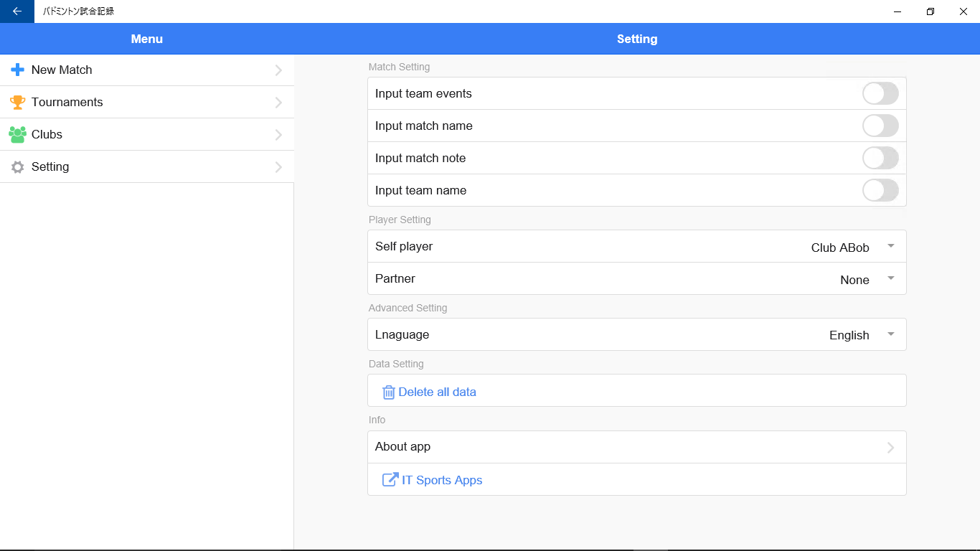The height and width of the screenshot is (551, 980).
Task: Open the IT Sports Apps link
Action: (x=442, y=480)
